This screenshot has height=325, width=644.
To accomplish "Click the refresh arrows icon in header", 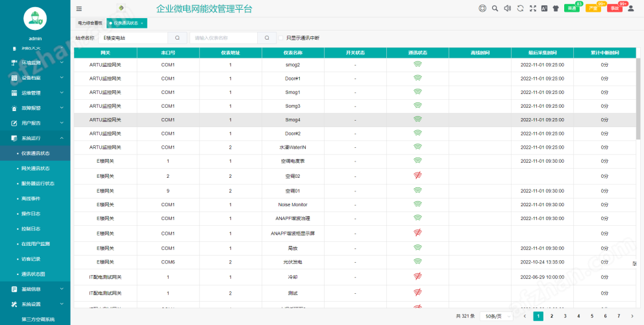I will (520, 8).
